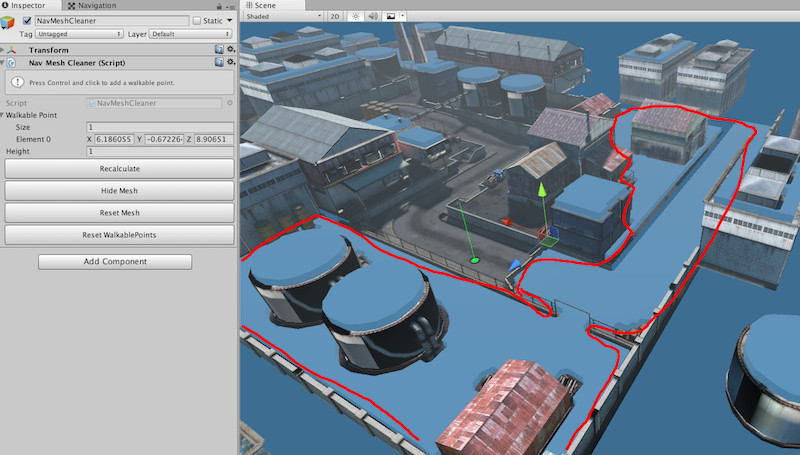The height and width of the screenshot is (455, 800).
Task: Click the 'Nav Mesh Cleaner (Script)' title text
Action: pos(77,63)
